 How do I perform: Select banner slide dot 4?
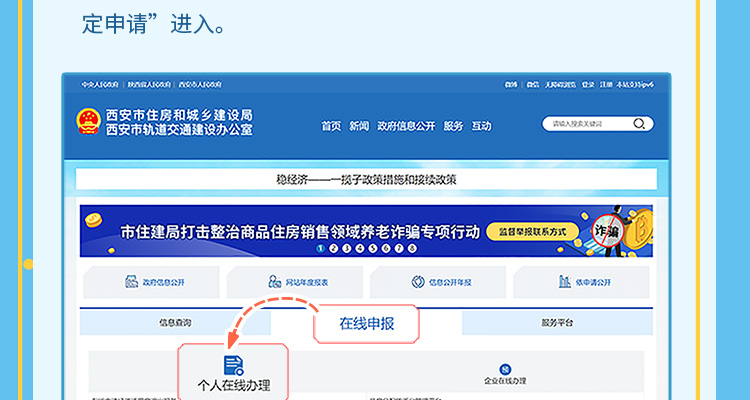[360, 249]
